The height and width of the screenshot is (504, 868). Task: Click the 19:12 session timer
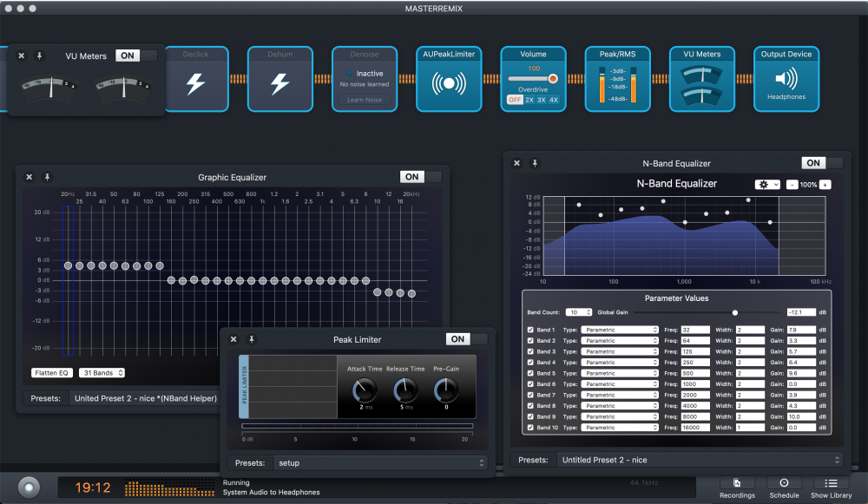(93, 488)
